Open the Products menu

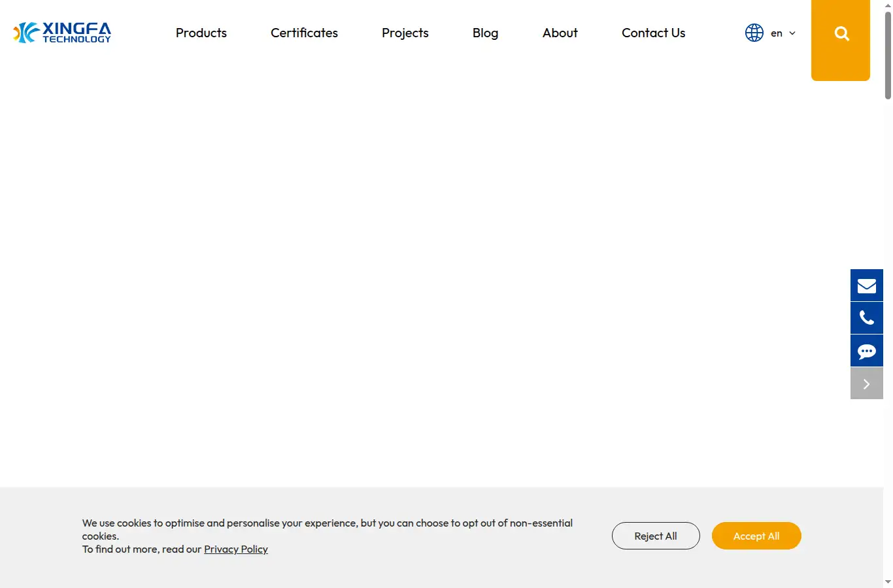(x=201, y=33)
